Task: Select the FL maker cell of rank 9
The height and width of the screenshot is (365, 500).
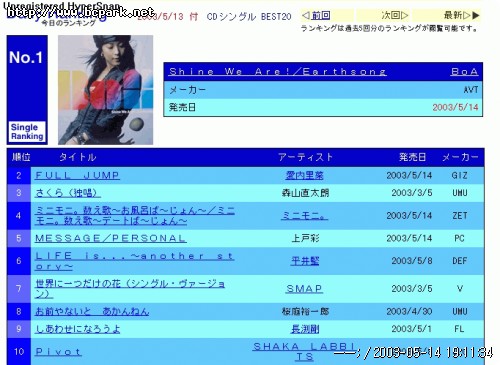Action: (x=459, y=329)
